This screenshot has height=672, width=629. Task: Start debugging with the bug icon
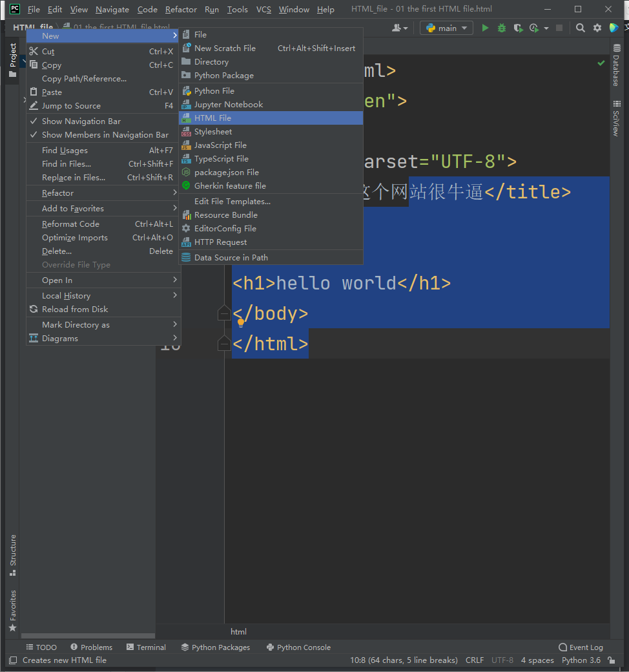coord(501,28)
